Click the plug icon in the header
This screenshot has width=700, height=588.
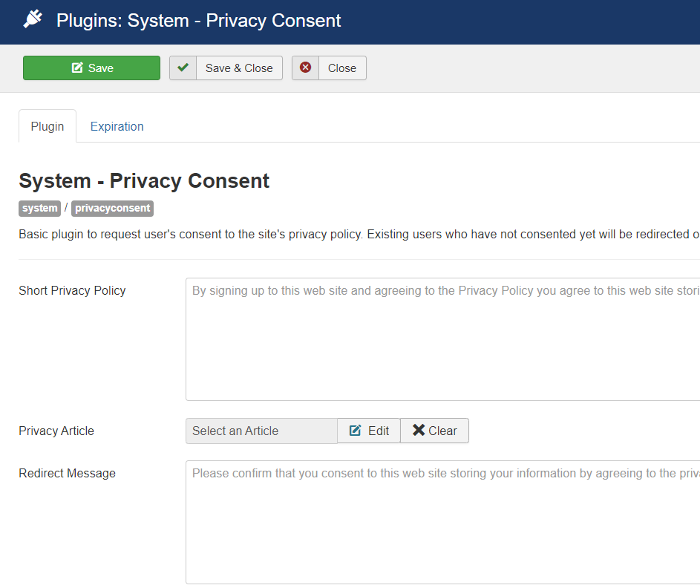tap(32, 20)
